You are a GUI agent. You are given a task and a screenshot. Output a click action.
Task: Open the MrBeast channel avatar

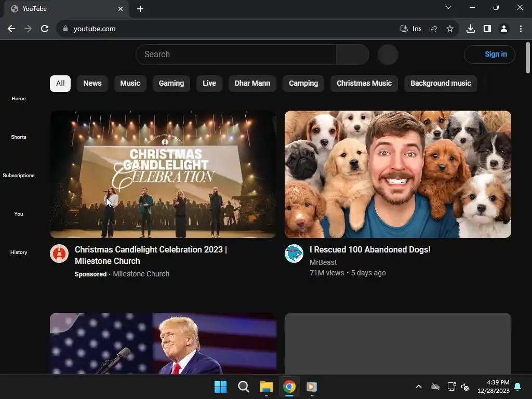(294, 254)
